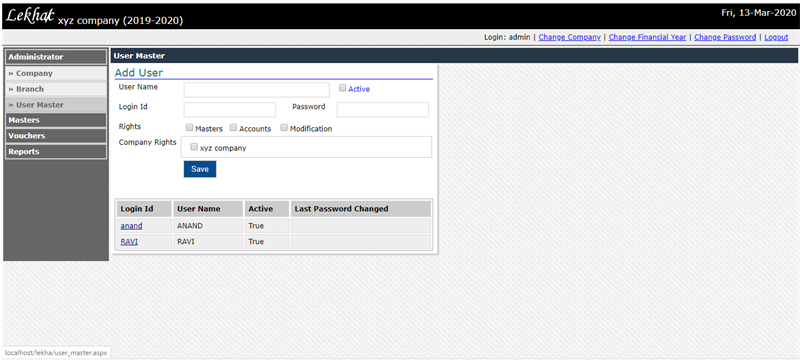Click the Add User heading
Viewport: 800px width, 363px height.
coord(139,72)
